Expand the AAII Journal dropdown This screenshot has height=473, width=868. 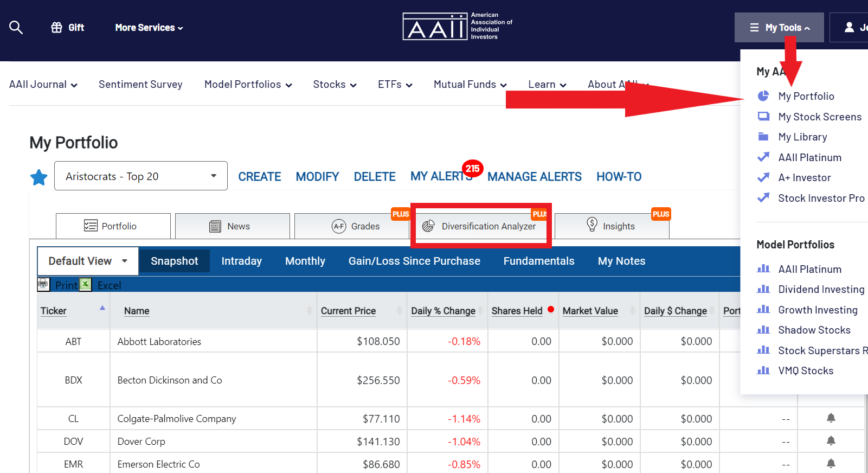[x=43, y=85]
